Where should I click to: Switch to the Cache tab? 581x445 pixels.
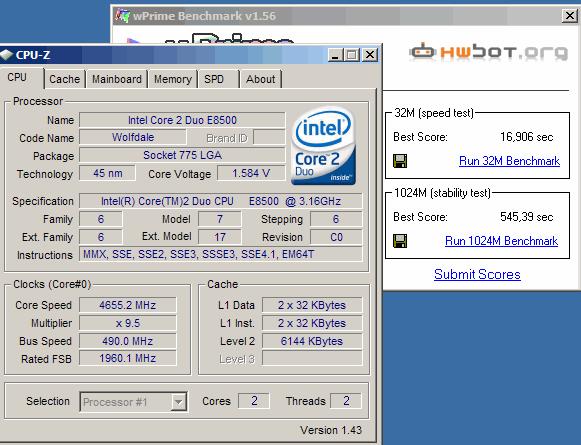tap(64, 79)
